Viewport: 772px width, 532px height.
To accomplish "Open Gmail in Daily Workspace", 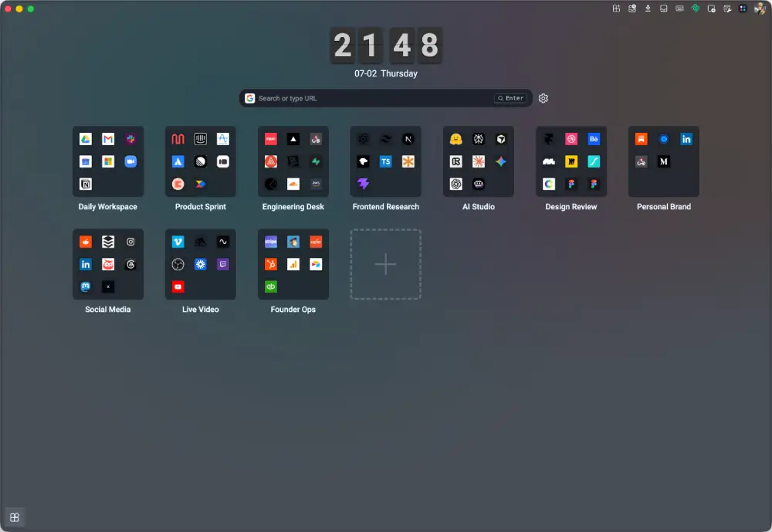I will click(108, 139).
